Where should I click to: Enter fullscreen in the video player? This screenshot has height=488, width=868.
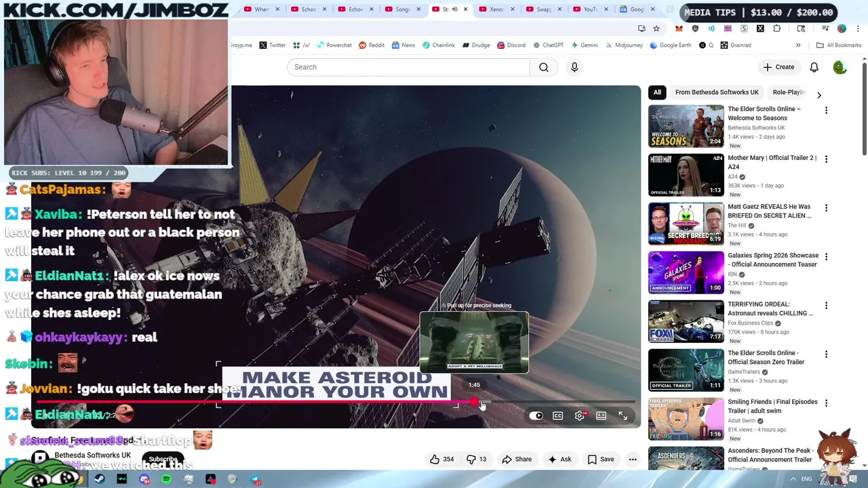[623, 415]
